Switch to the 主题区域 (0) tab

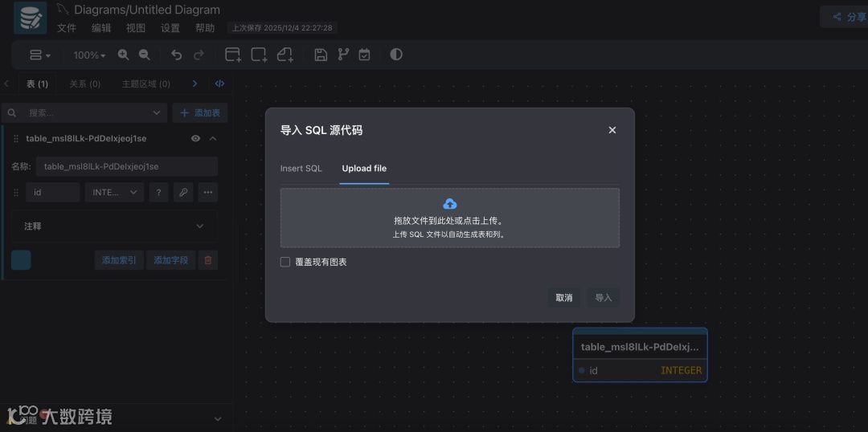pos(146,84)
